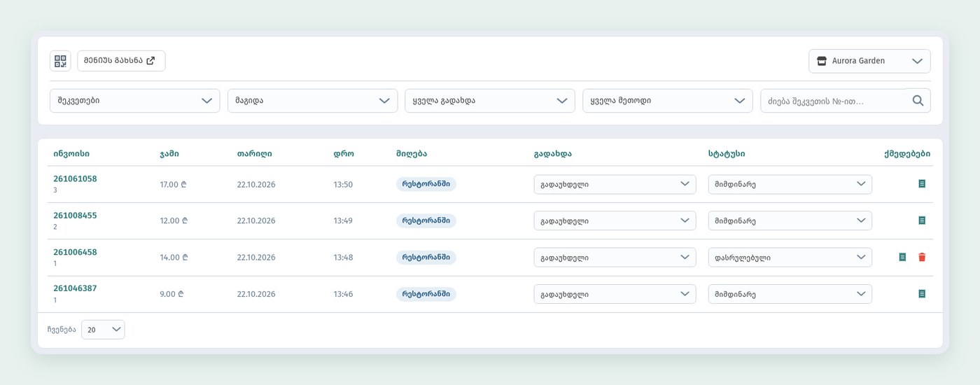Image resolution: width=980 pixels, height=385 pixels.
Task: Open payment dropdown for order 261008455
Action: click(615, 220)
